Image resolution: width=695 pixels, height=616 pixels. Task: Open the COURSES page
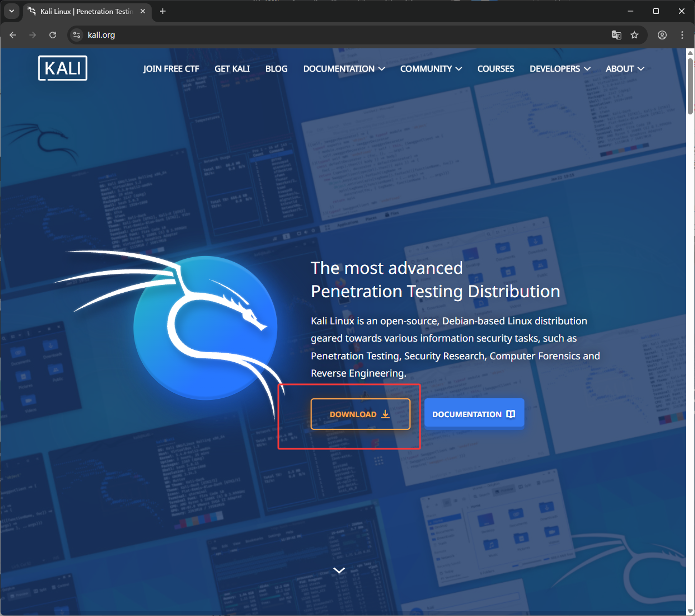496,69
